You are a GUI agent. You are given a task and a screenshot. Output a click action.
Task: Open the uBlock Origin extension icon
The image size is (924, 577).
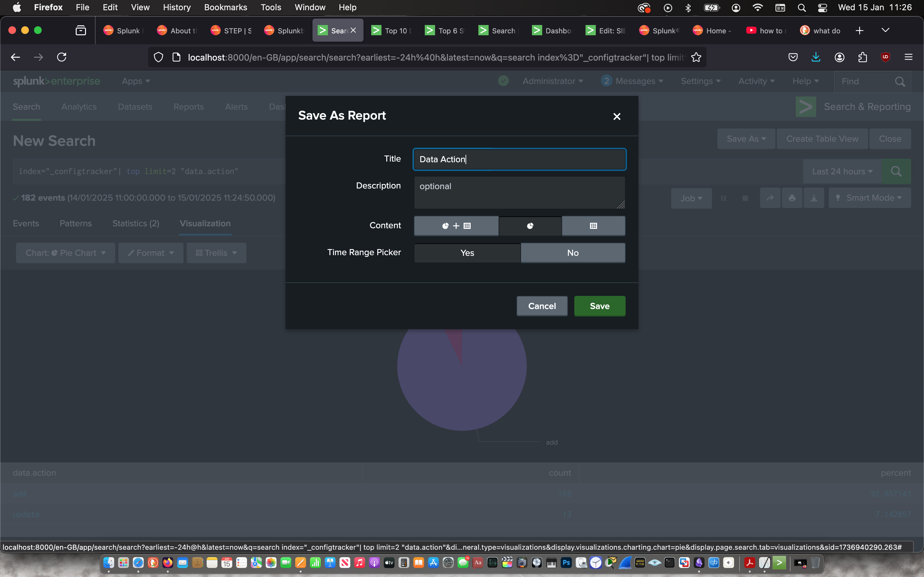tap(885, 57)
